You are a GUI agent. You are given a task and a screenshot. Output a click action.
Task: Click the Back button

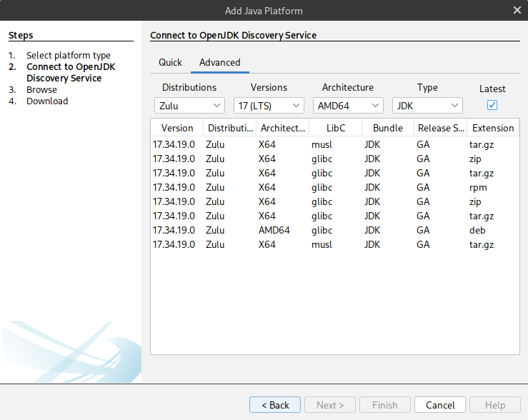point(275,405)
